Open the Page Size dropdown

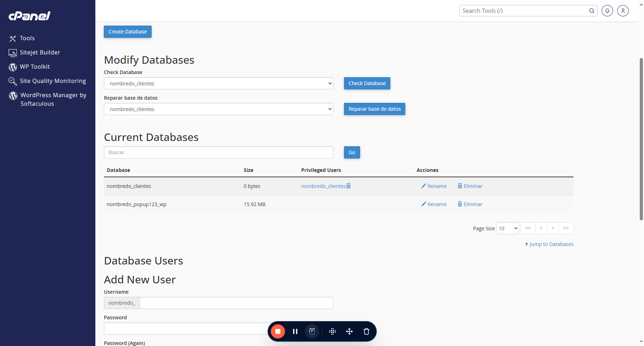507,228
